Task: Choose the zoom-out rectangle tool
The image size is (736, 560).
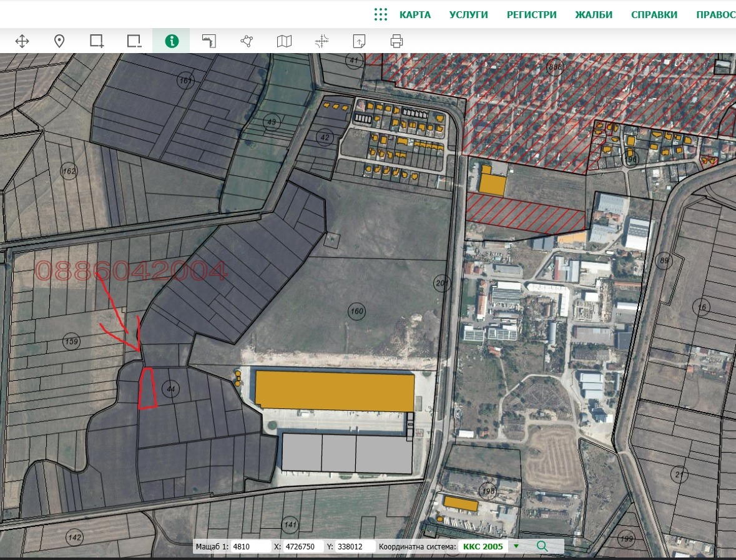Action: [134, 41]
